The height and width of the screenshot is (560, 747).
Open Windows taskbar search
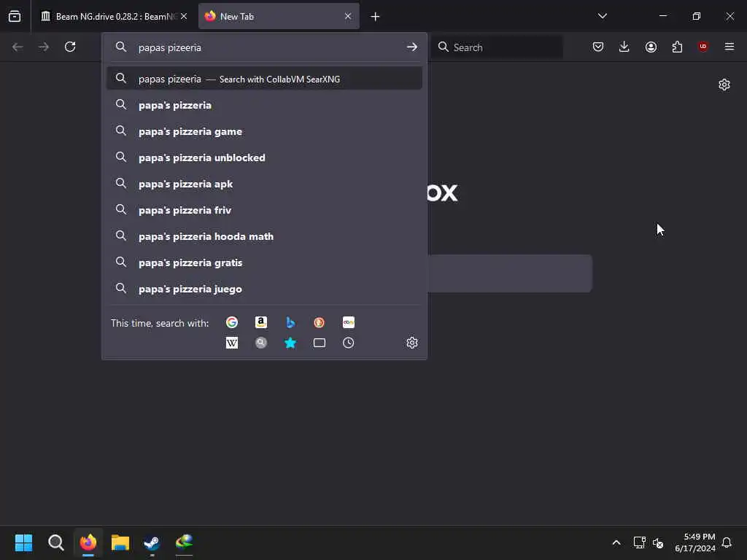(x=55, y=542)
